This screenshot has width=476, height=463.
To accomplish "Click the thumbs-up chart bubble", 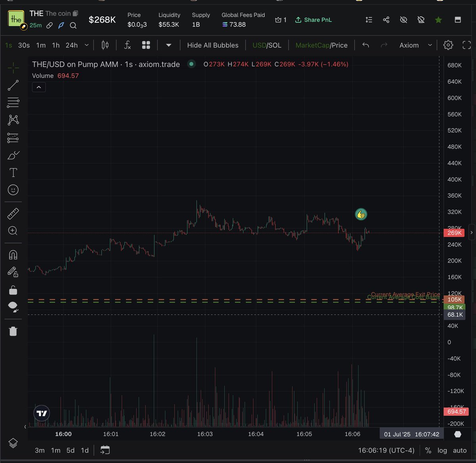I will click(x=361, y=214).
